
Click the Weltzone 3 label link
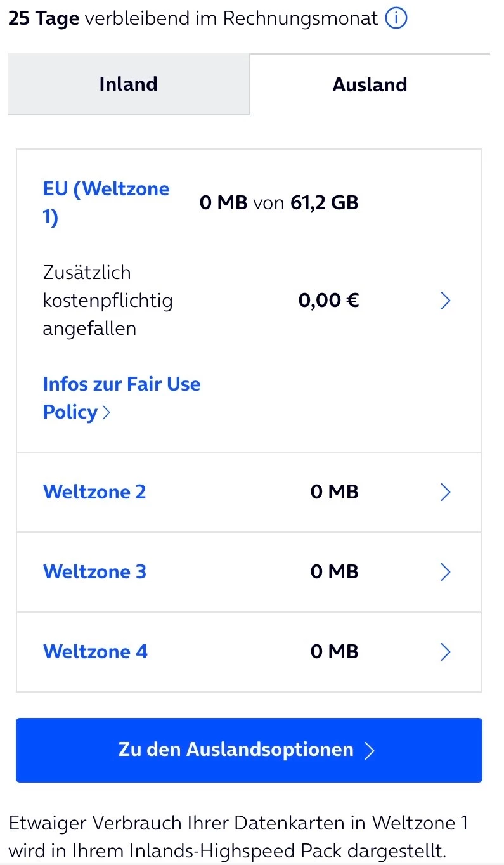click(94, 571)
